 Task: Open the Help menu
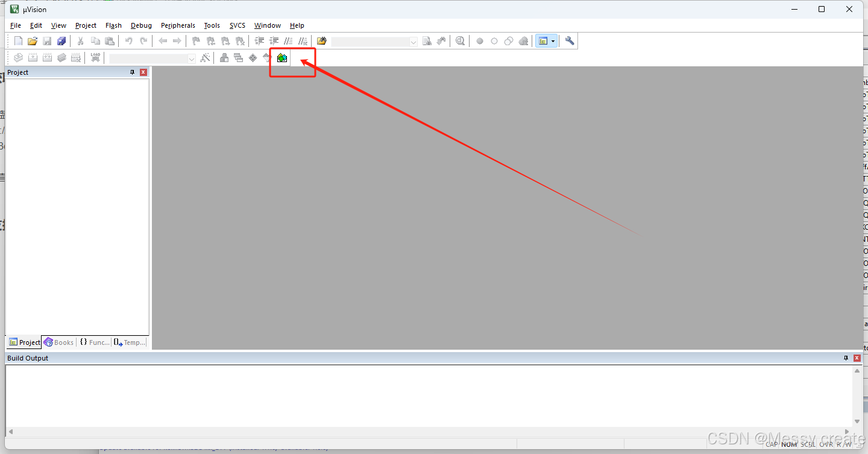click(297, 25)
